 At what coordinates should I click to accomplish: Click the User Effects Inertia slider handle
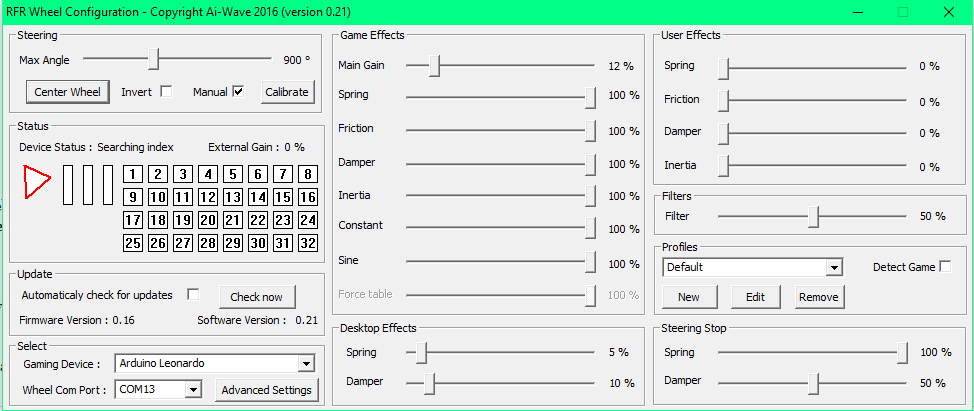click(723, 166)
